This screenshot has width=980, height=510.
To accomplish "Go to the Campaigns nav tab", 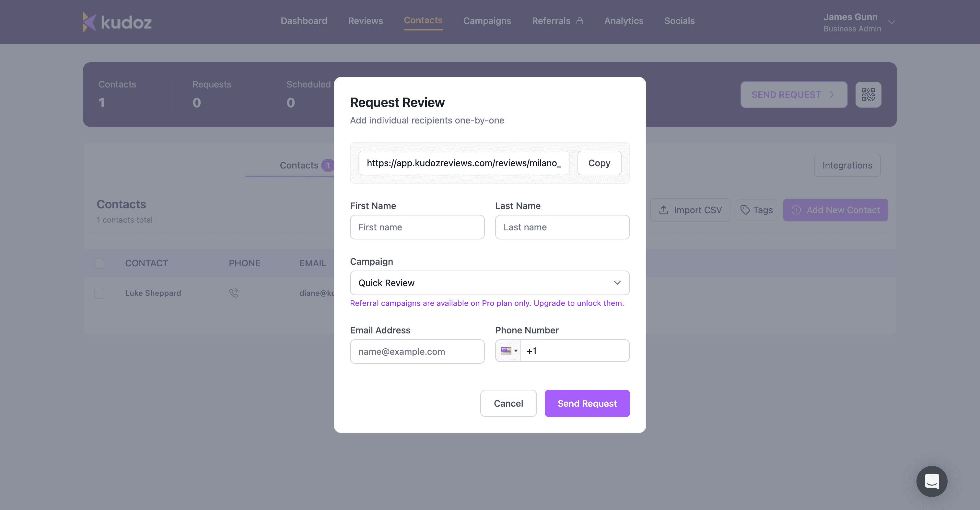I will 487,21.
